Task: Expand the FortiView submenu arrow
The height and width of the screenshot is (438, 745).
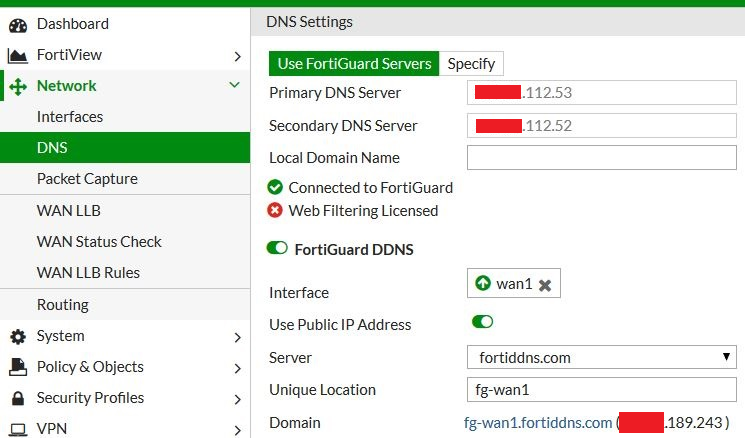Action: pyautogui.click(x=237, y=55)
